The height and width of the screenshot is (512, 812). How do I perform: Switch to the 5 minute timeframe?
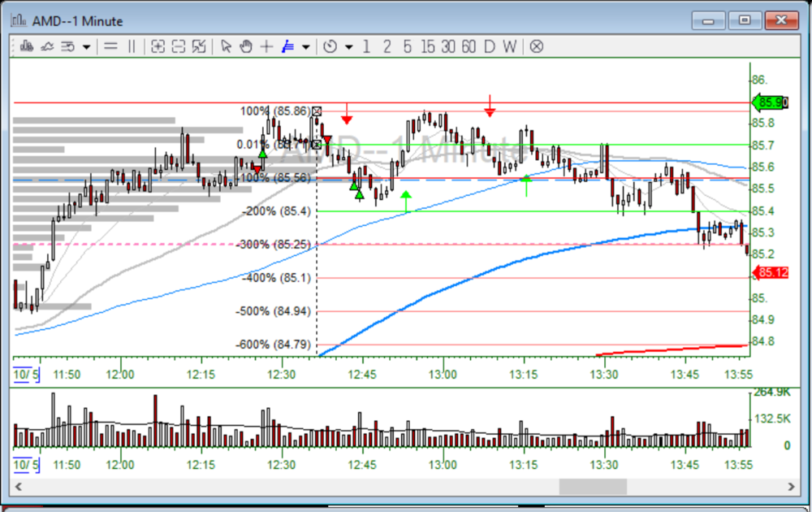pos(407,46)
